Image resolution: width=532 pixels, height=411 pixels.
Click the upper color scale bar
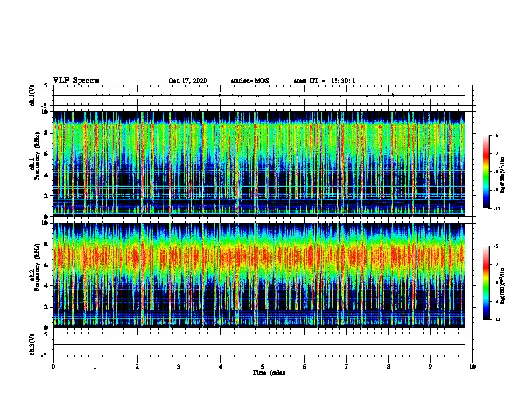[x=486, y=172]
